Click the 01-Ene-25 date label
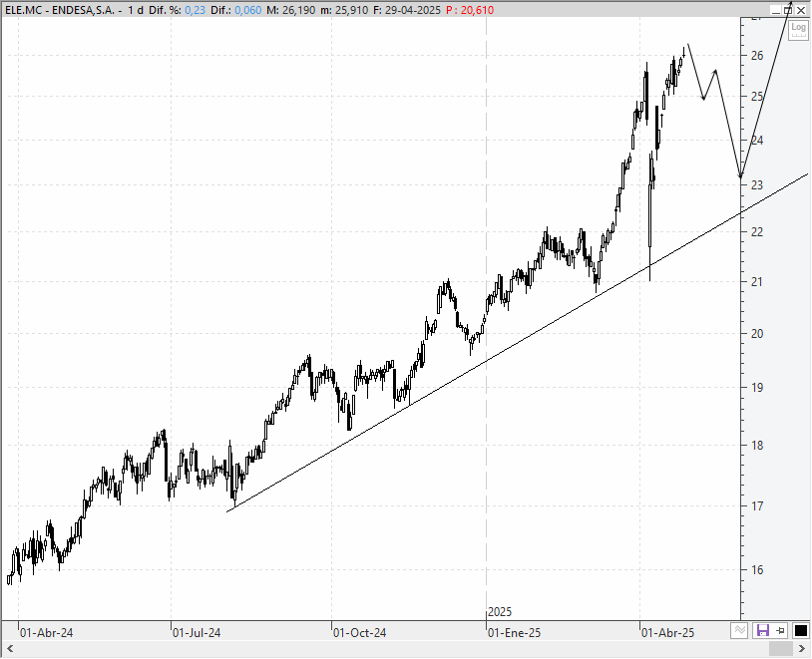Image resolution: width=812 pixels, height=659 pixels. coord(514,633)
